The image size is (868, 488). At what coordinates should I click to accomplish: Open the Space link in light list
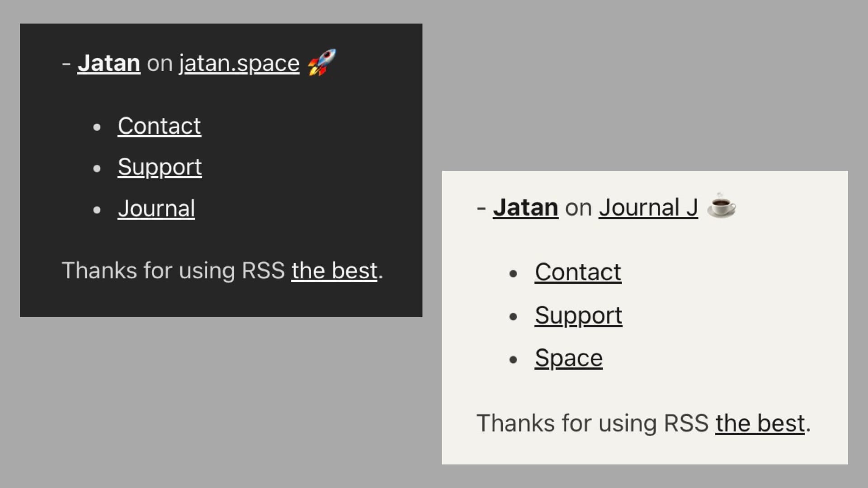click(x=568, y=358)
